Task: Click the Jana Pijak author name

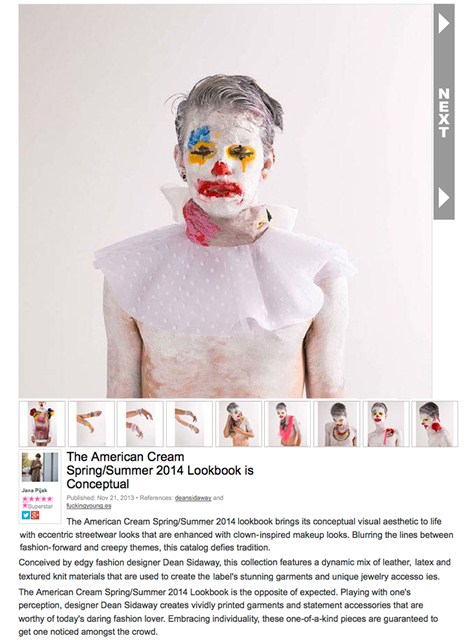Action: pos(35,490)
